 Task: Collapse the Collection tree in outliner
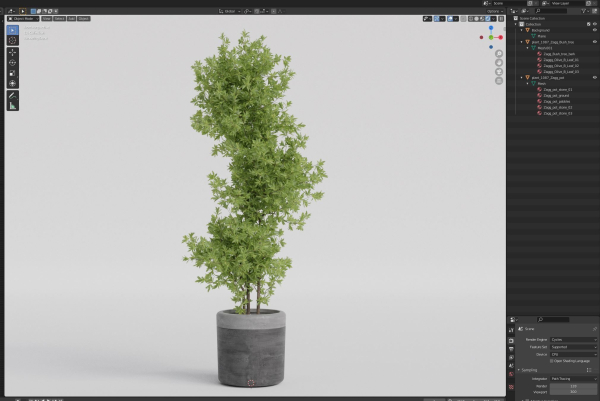click(x=515, y=24)
